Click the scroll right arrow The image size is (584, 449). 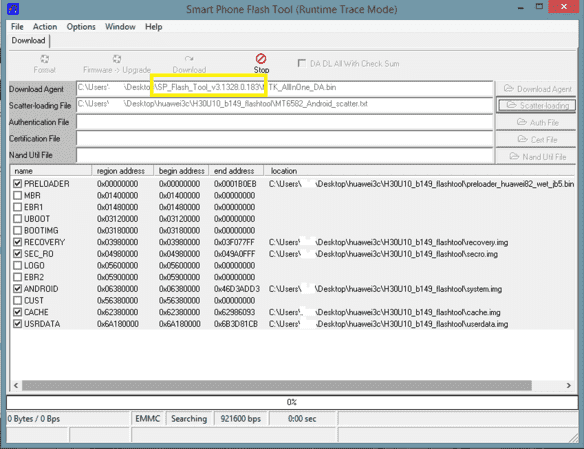(569, 385)
